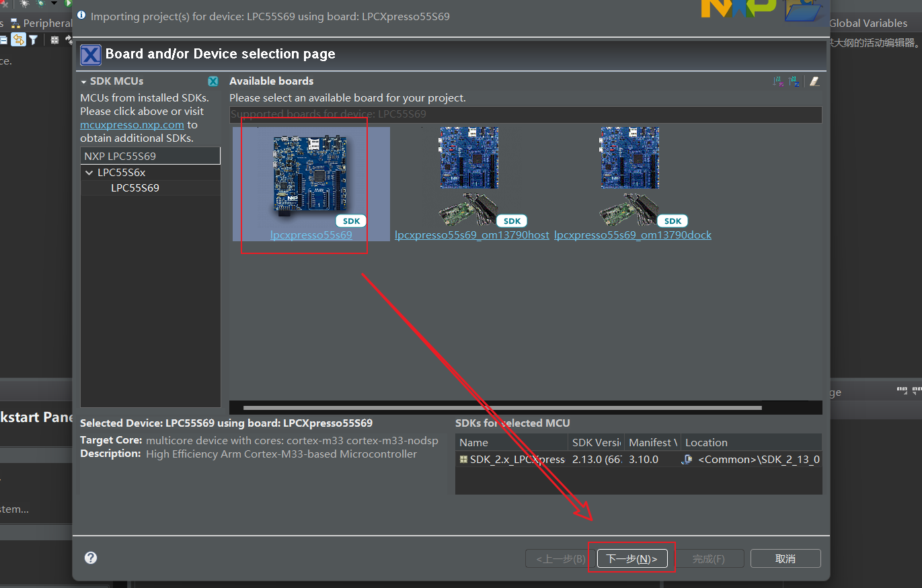Click Link with Editor icon behind dialog

[x=18, y=40]
